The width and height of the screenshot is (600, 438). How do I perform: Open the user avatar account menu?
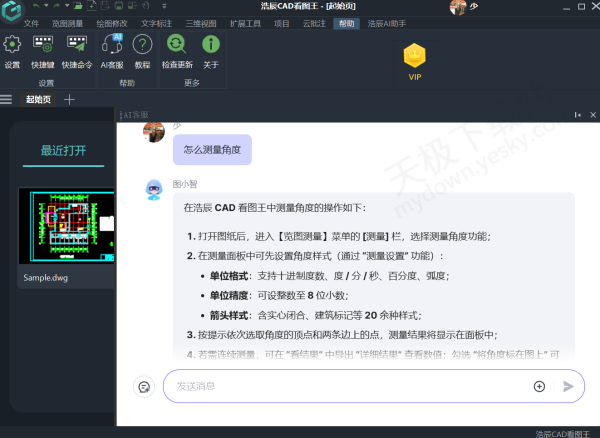[458, 7]
